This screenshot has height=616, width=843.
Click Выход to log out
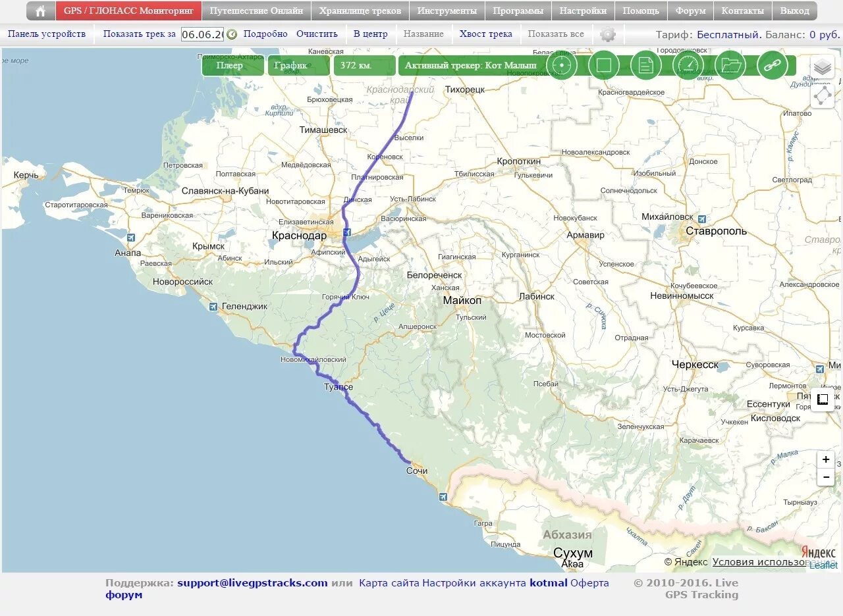pos(795,11)
